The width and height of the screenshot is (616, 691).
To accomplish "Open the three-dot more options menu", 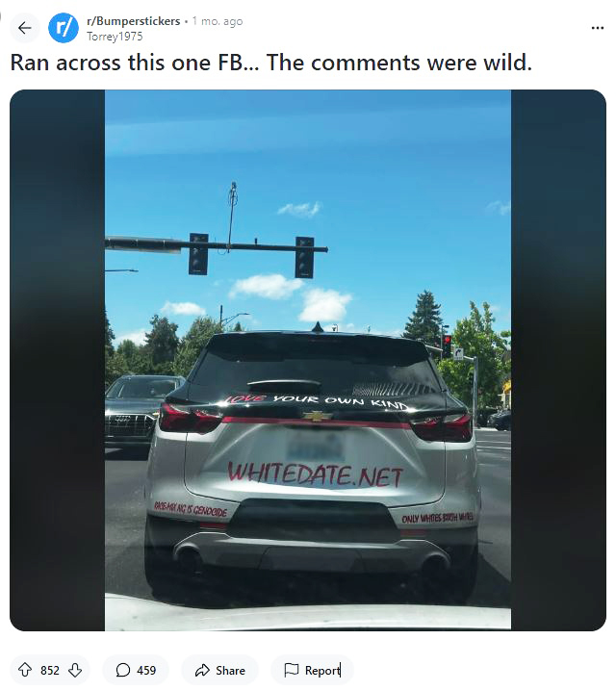I will coord(598,28).
